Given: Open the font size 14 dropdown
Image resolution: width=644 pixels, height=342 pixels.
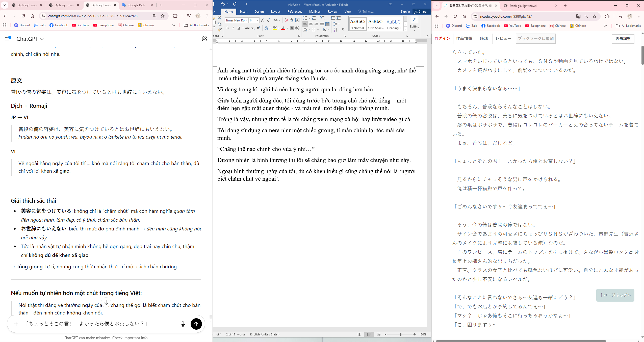Looking at the screenshot, I should (257, 20).
